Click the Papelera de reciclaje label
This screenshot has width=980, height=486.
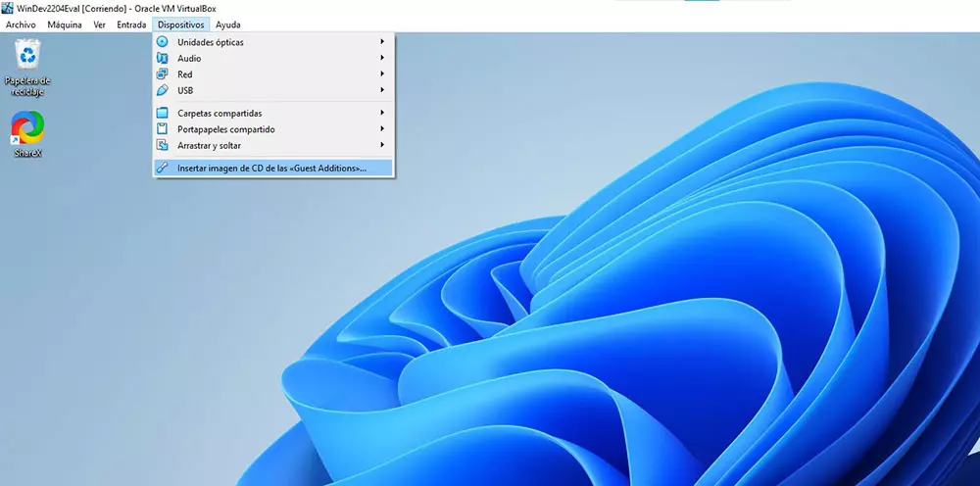[x=27, y=86]
